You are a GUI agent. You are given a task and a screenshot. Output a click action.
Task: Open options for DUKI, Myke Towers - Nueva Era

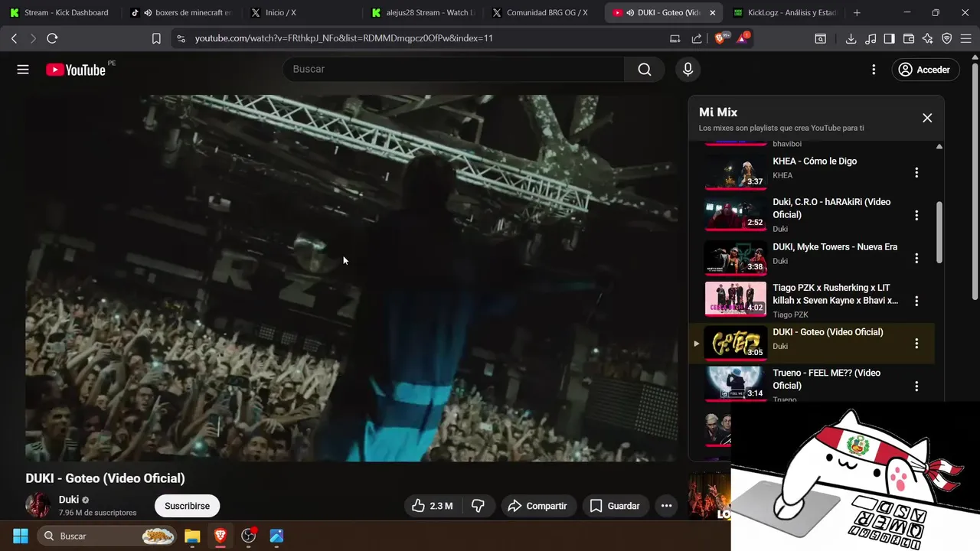[x=916, y=258]
